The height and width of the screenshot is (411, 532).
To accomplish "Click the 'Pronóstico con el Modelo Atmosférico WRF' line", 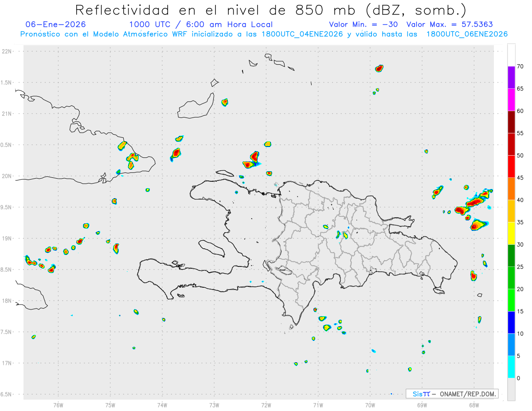I will (264, 34).
